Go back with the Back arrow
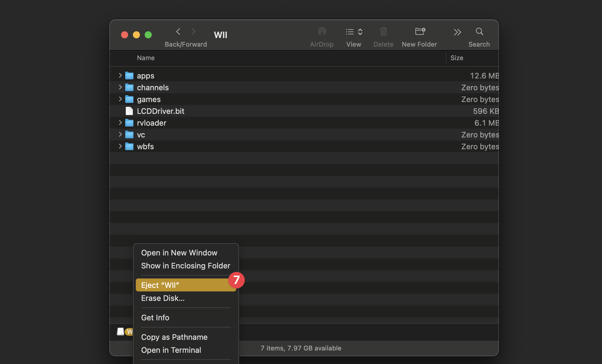The image size is (602, 364). click(178, 32)
